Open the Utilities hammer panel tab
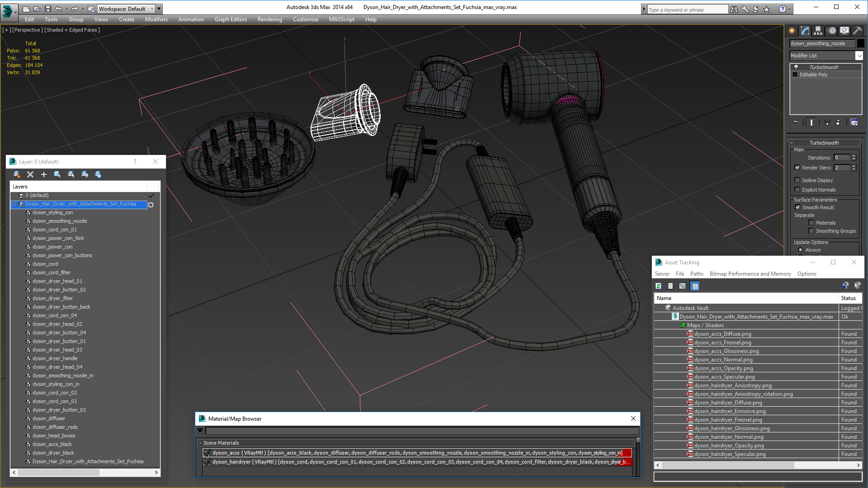Image resolution: width=868 pixels, height=488 pixels. (x=857, y=31)
